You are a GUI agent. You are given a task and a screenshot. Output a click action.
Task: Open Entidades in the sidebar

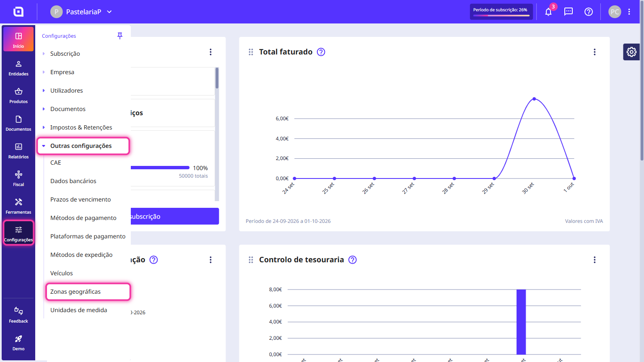[x=18, y=68]
